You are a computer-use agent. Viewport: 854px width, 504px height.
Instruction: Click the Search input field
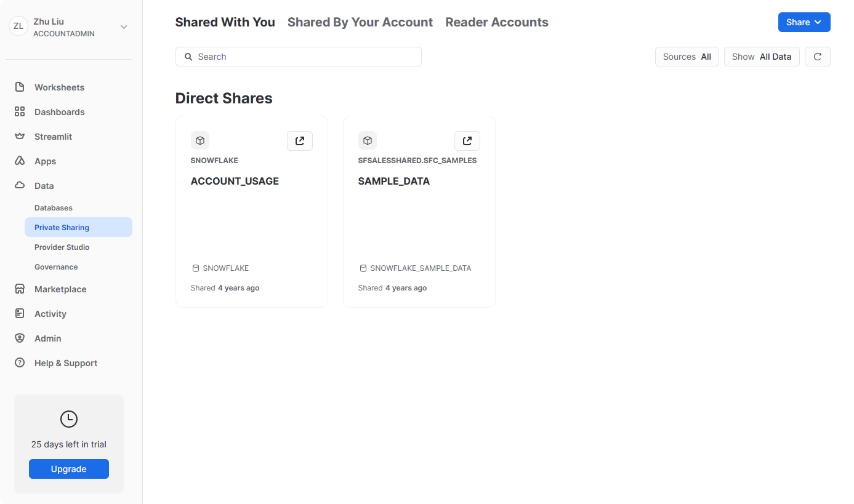click(x=299, y=57)
